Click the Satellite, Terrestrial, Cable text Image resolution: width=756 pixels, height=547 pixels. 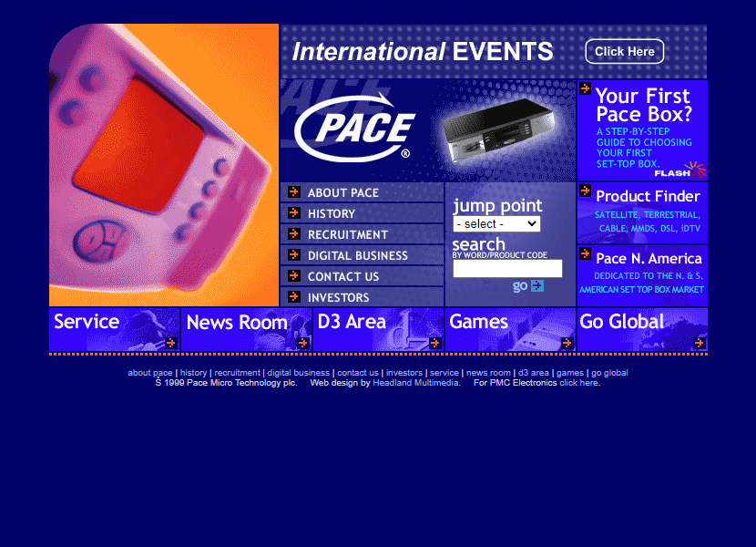648,222
